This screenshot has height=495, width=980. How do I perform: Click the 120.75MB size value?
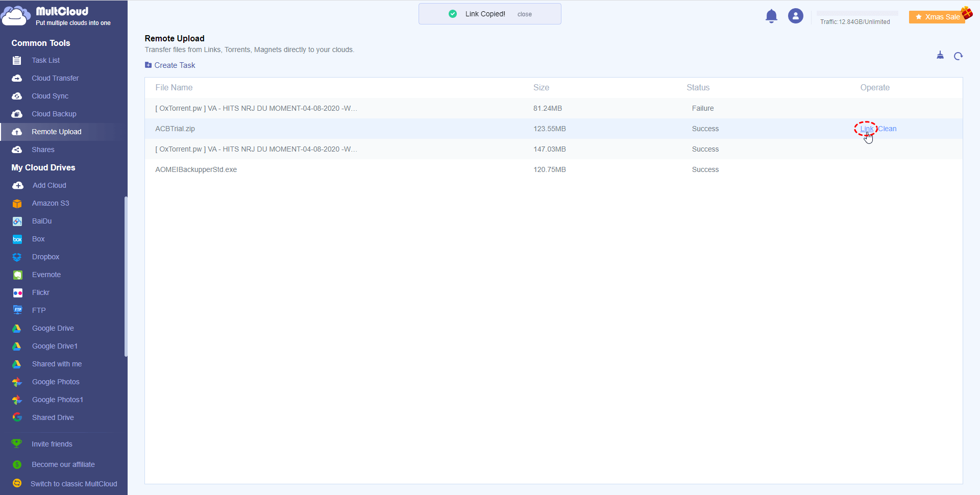pyautogui.click(x=550, y=169)
